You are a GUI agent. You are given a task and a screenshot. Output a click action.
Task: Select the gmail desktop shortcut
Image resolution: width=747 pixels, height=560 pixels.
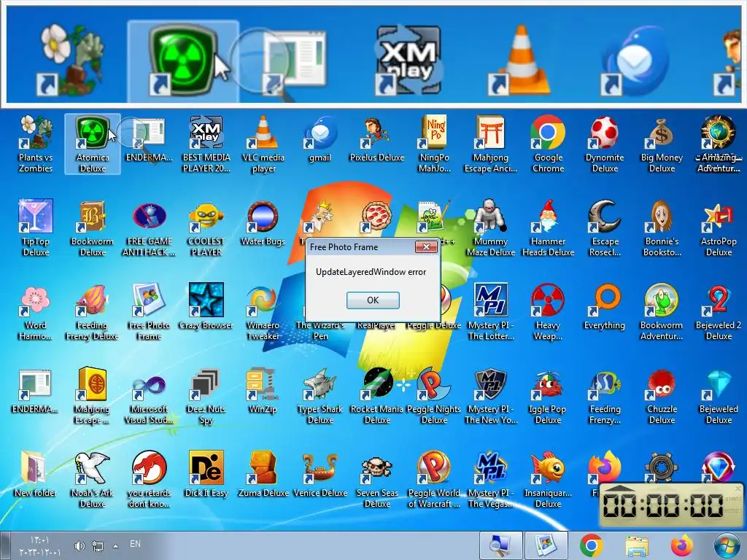tap(320, 138)
